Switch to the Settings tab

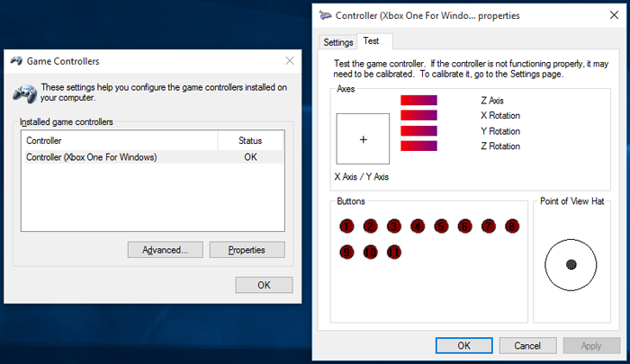[x=337, y=42]
